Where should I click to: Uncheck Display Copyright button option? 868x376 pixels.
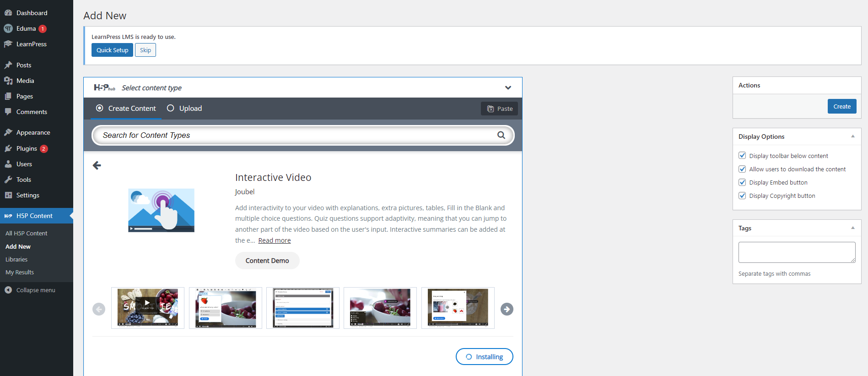[742, 196]
